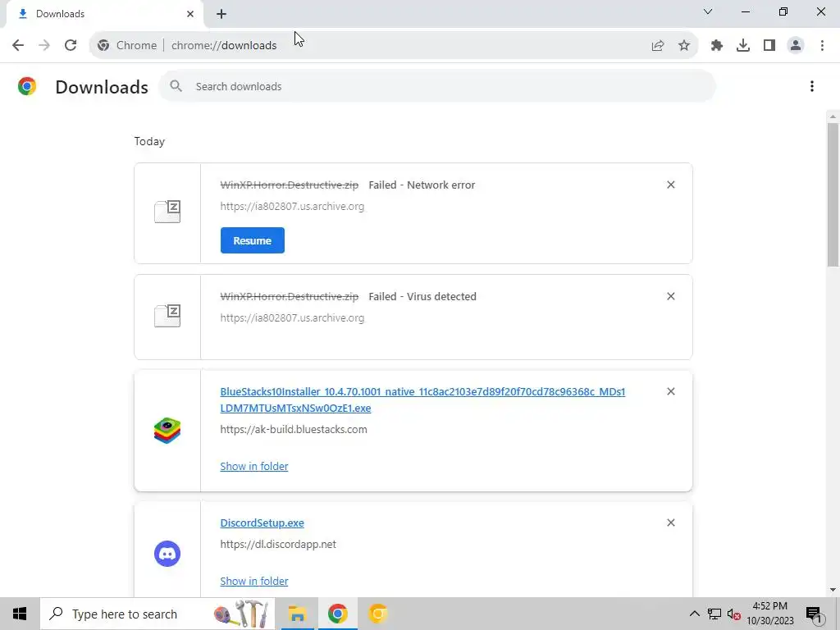The height and width of the screenshot is (630, 840).
Task: Open the taskbar clock showing 4:52 PM
Action: point(770,614)
